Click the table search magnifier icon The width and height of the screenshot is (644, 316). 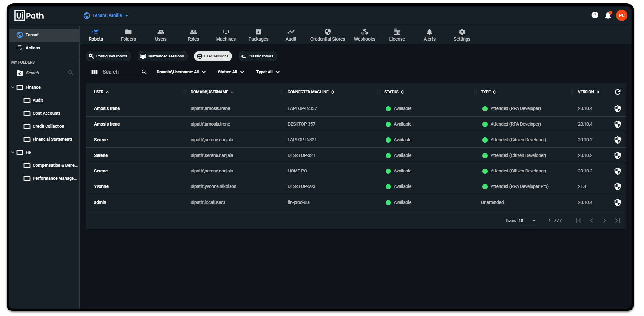click(144, 72)
